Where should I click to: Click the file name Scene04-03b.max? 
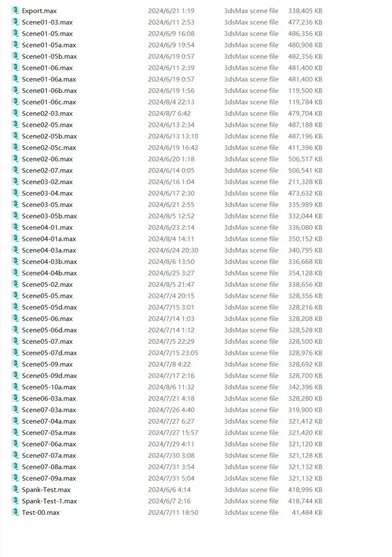(49, 262)
